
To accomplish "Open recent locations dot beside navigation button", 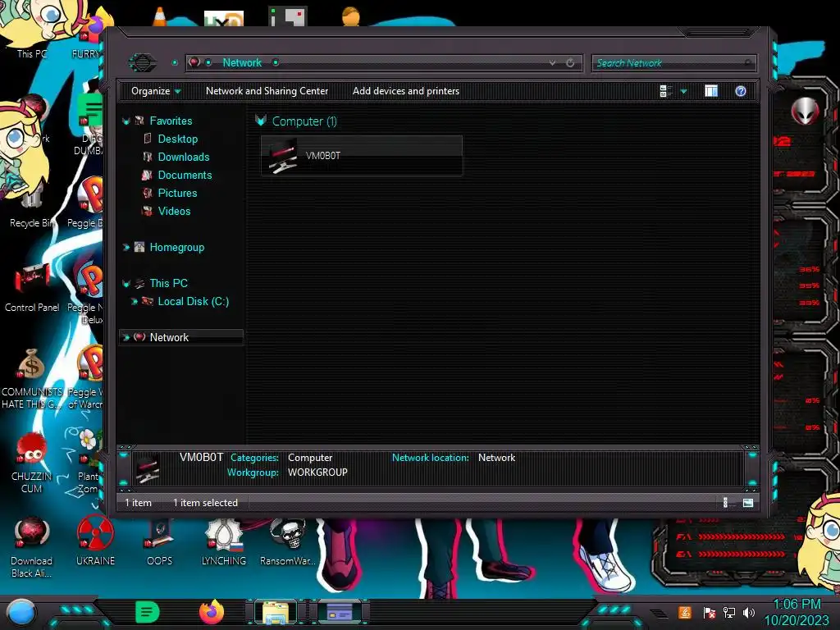I will [x=175, y=62].
